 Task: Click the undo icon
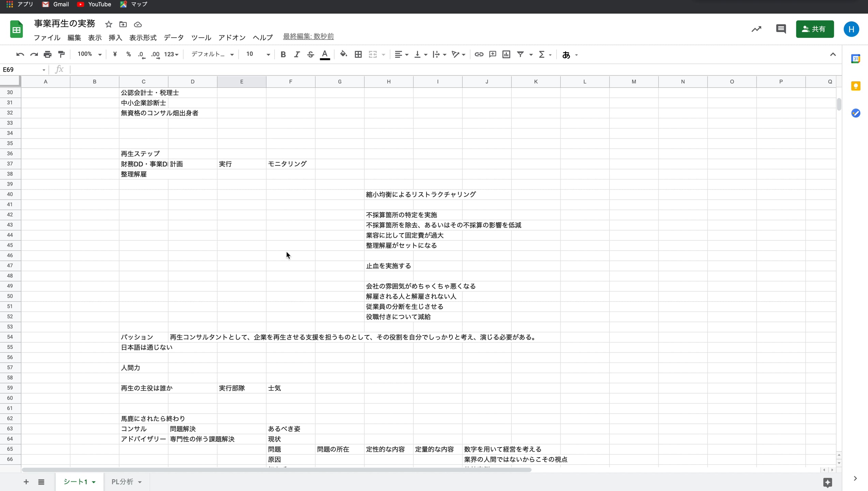point(19,54)
